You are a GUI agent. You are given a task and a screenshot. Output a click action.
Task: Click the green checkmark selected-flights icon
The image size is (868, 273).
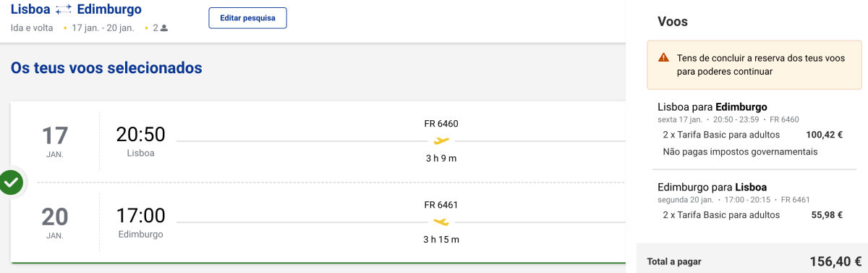11,182
